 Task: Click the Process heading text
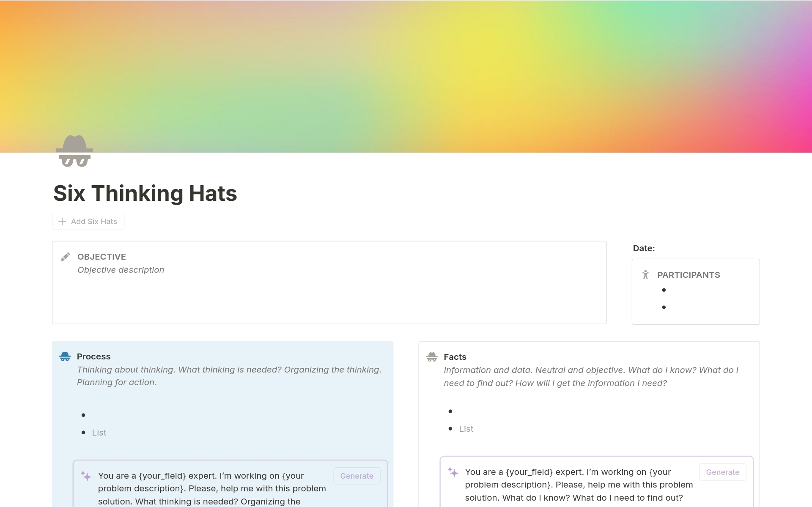point(93,356)
